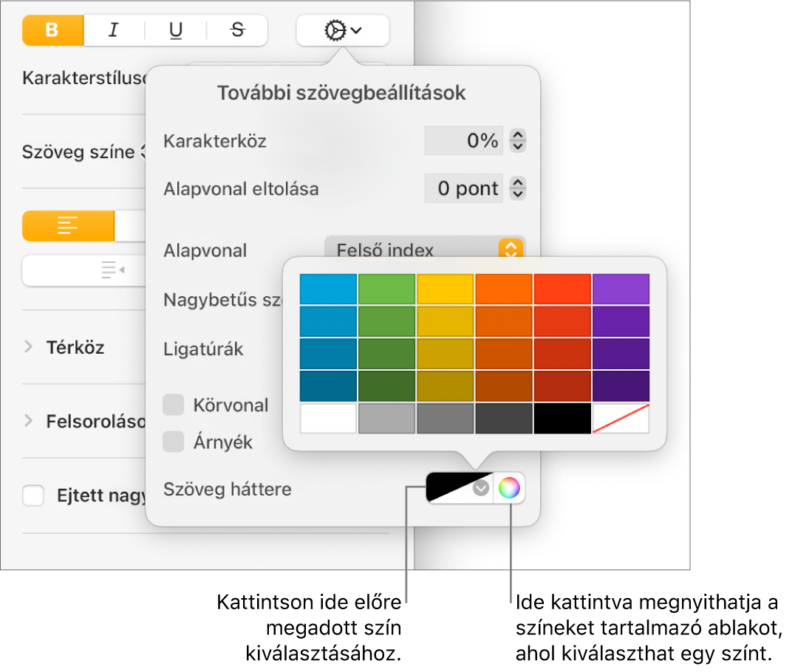Click the left text alignment button
The image size is (795, 672).
pyautogui.click(x=68, y=225)
